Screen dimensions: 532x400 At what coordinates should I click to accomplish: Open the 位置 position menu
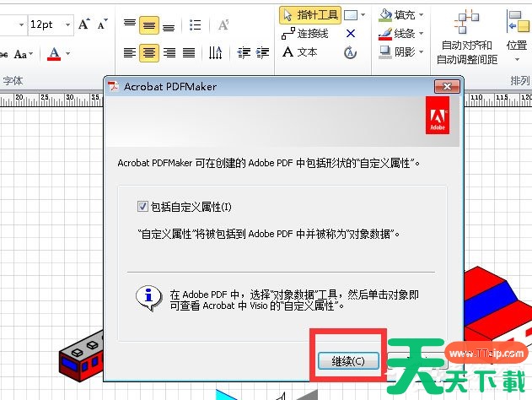517,35
